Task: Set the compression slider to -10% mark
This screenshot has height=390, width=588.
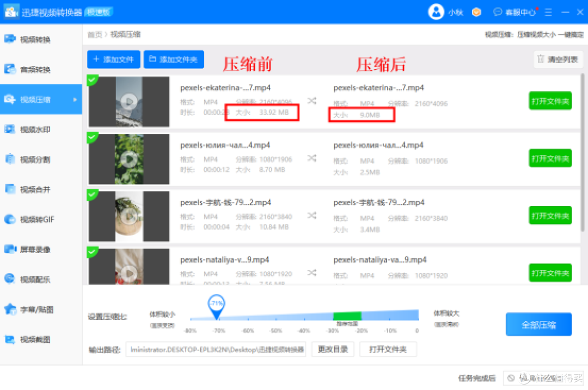Action: tap(390, 318)
